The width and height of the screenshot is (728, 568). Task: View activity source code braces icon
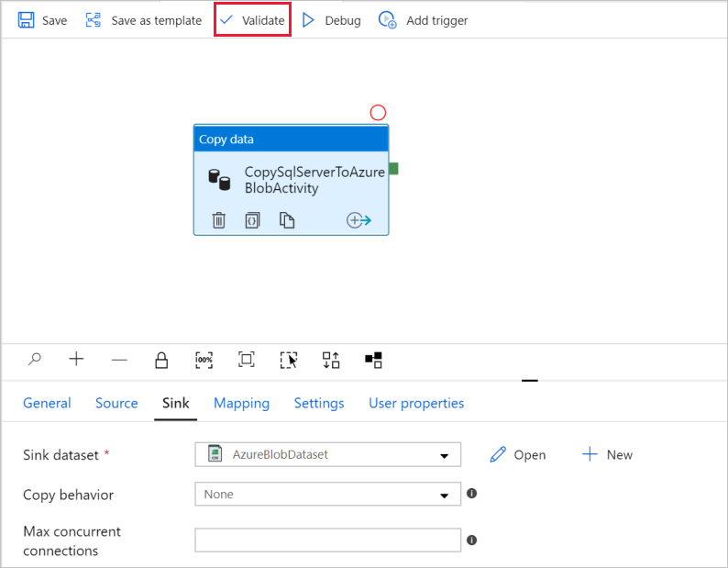point(252,220)
